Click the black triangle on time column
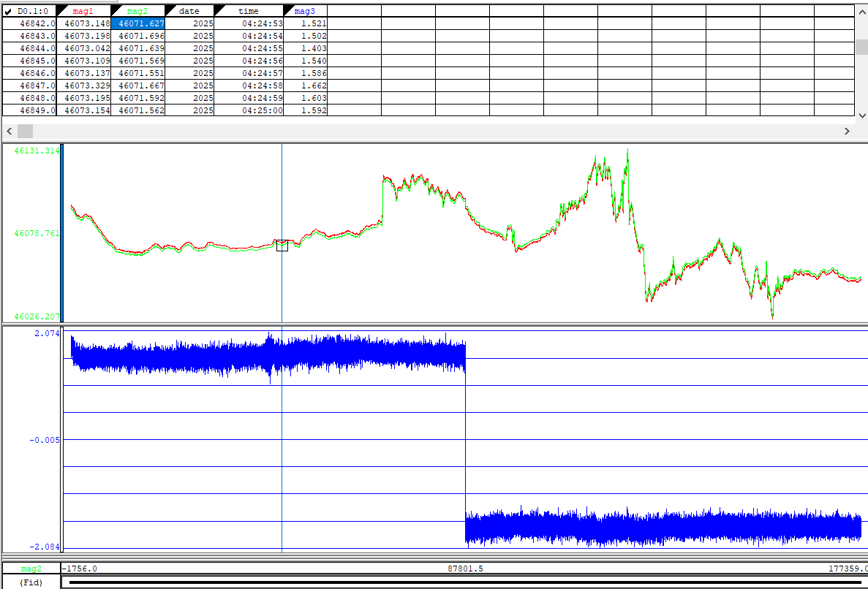Screen dimensions: 868x589 click(218, 9)
